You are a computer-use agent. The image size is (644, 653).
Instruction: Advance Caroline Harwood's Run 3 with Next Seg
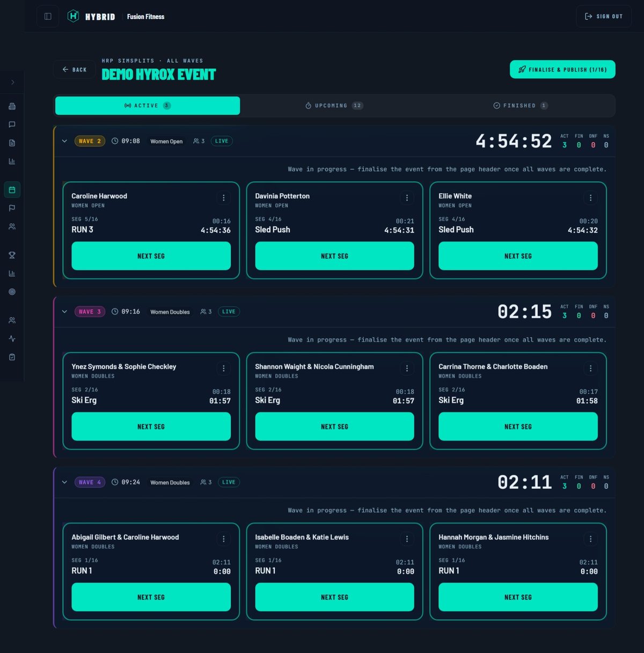[151, 256]
